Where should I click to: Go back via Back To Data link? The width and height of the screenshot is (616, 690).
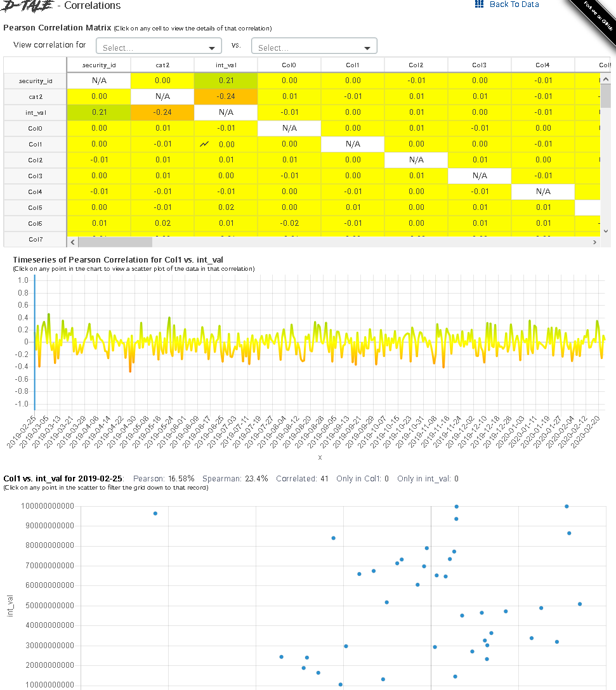(514, 4)
